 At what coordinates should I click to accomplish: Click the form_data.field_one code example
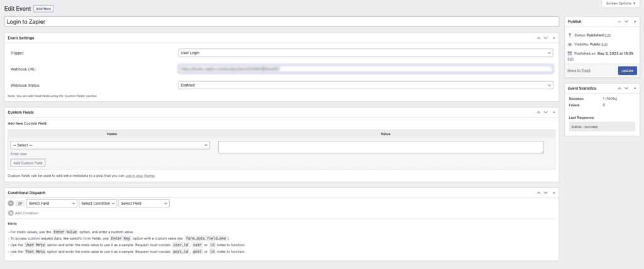click(x=206, y=238)
